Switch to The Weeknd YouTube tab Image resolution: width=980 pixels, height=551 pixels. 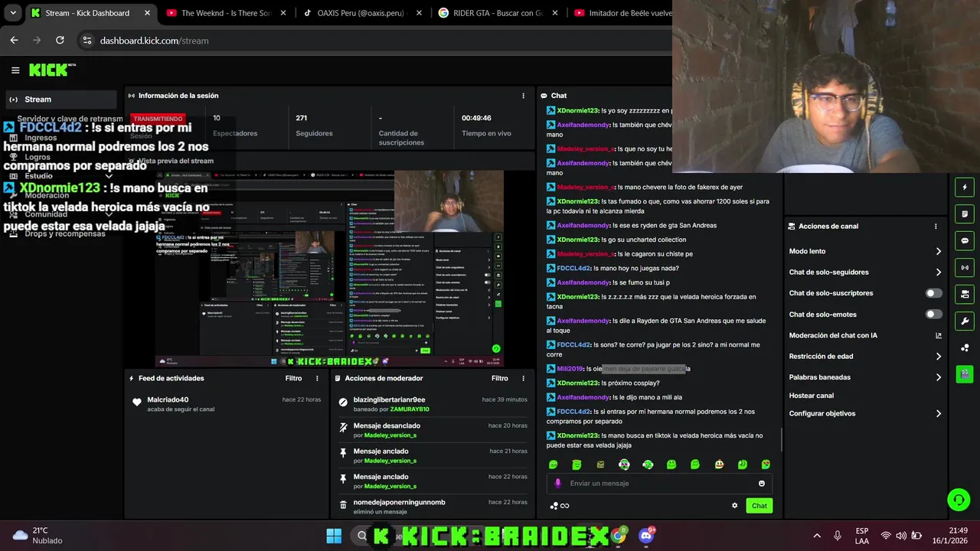(225, 13)
